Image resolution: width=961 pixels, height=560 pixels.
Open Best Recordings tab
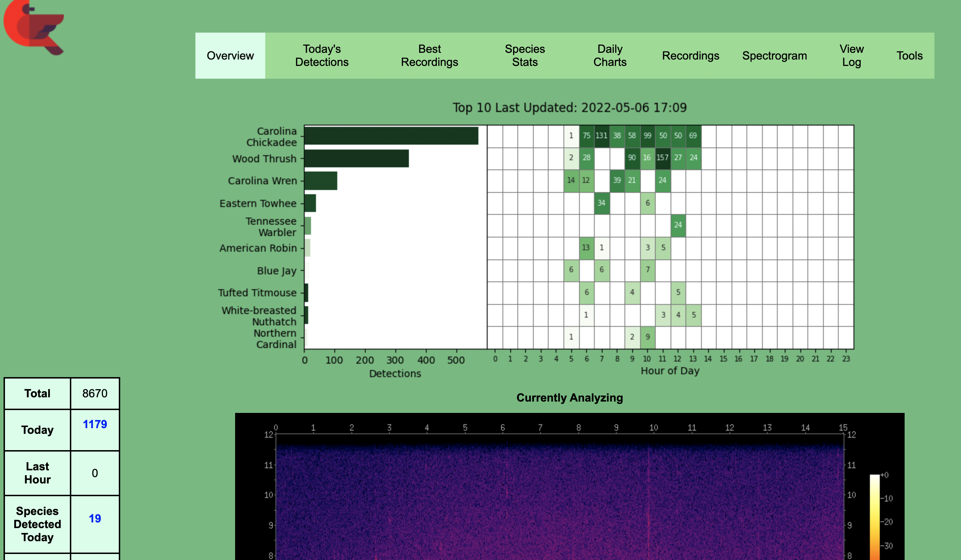pyautogui.click(x=429, y=56)
